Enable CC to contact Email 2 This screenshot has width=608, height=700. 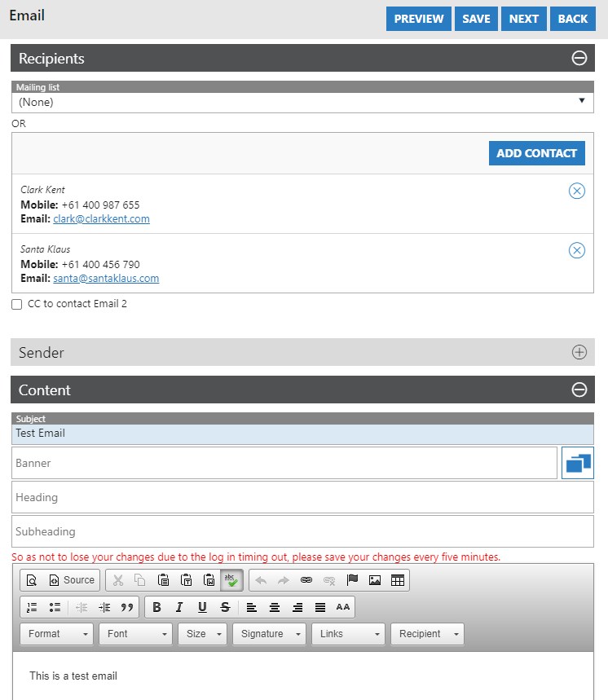(17, 305)
